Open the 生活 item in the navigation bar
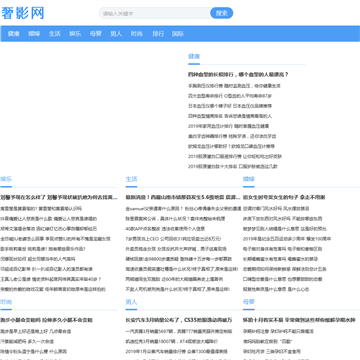The height and width of the screenshot is (360, 360). 55,34
